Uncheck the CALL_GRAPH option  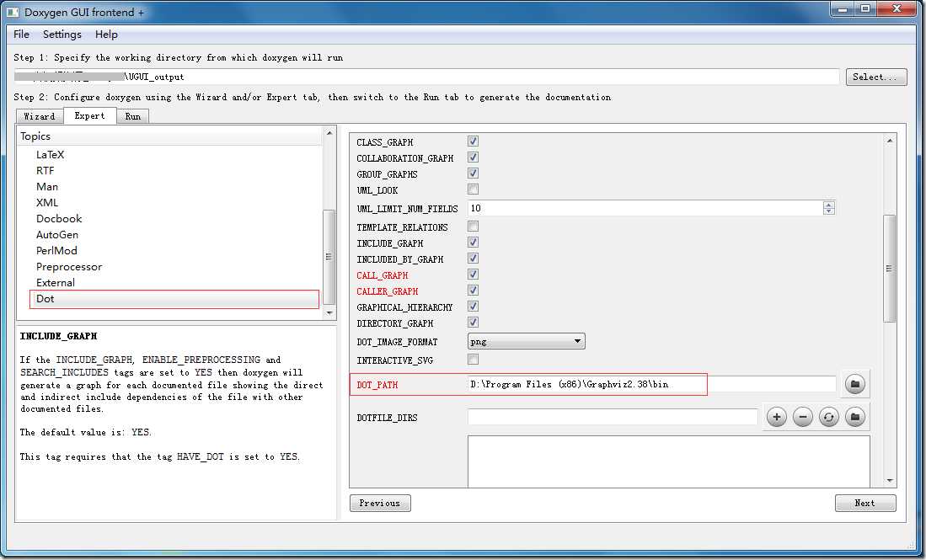(x=473, y=274)
